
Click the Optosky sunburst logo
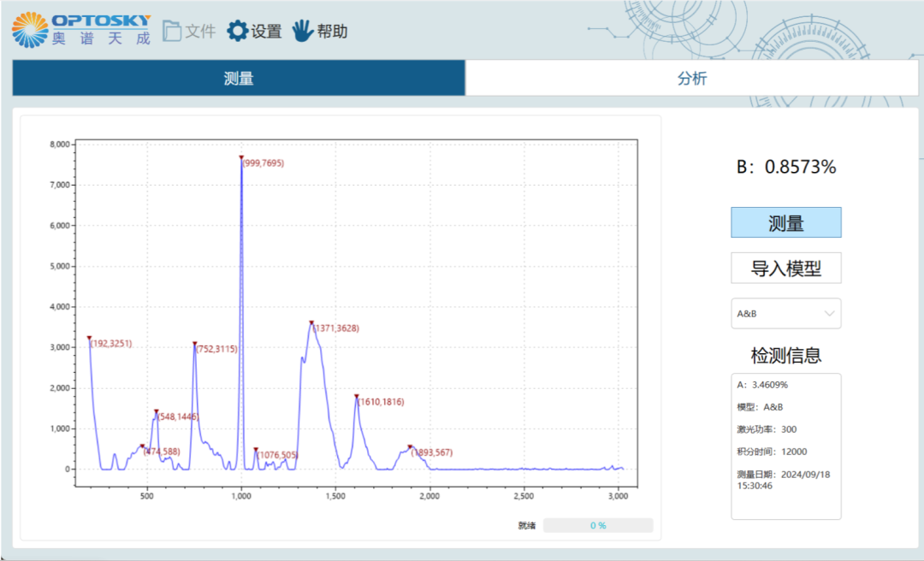pyautogui.click(x=30, y=29)
